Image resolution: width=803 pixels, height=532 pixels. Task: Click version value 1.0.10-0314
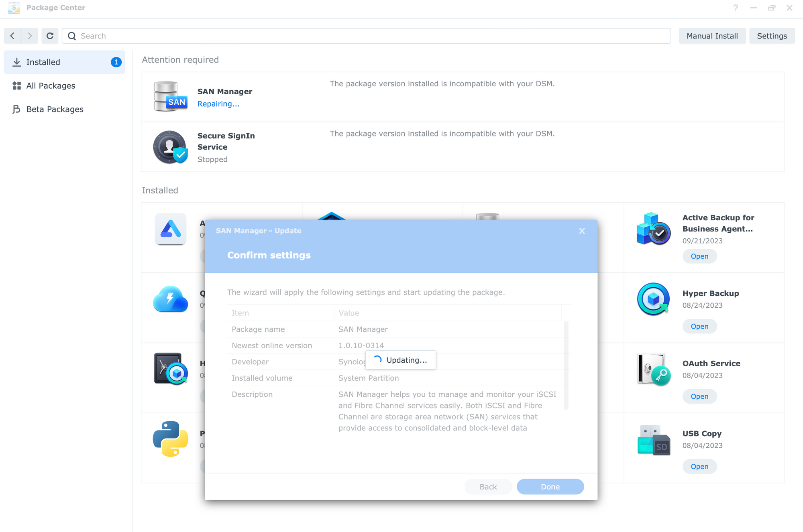coord(361,345)
